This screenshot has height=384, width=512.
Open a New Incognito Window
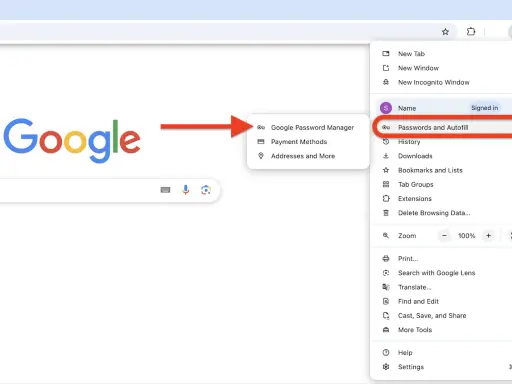(x=441, y=82)
